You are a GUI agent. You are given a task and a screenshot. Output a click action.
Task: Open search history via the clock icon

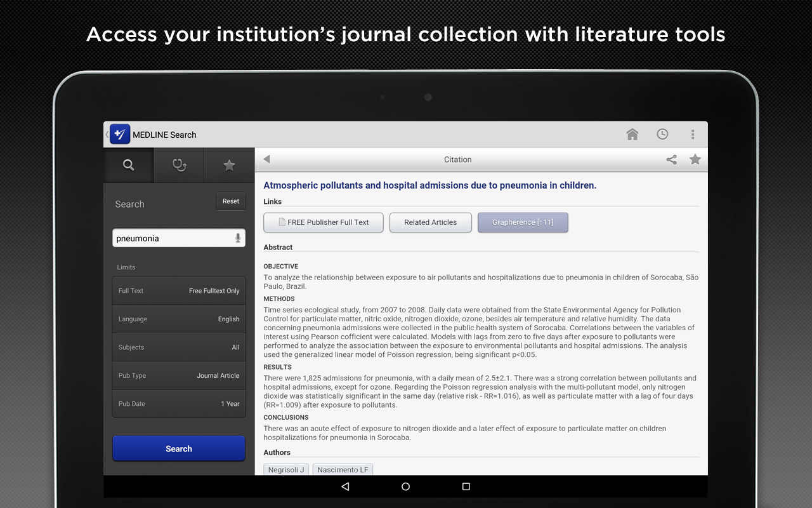[662, 134]
